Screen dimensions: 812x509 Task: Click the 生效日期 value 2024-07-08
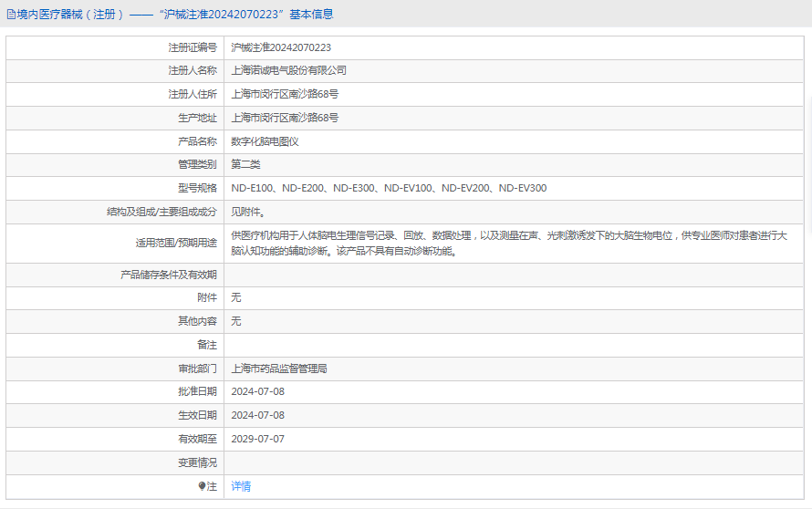point(257,415)
